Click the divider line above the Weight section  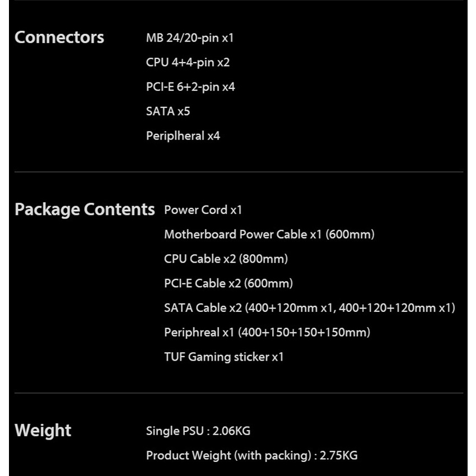239,393
